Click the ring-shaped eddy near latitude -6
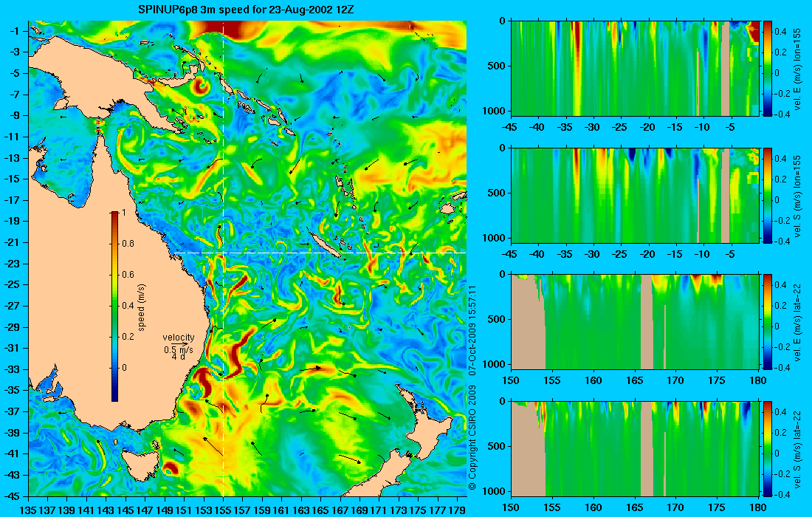This screenshot has height=517, width=812. click(200, 86)
